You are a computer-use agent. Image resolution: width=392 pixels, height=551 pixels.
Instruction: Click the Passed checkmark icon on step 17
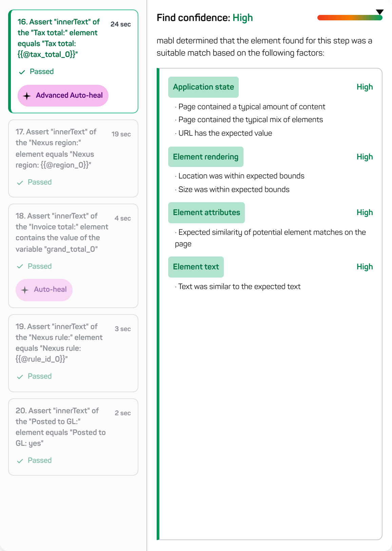pyautogui.click(x=20, y=183)
